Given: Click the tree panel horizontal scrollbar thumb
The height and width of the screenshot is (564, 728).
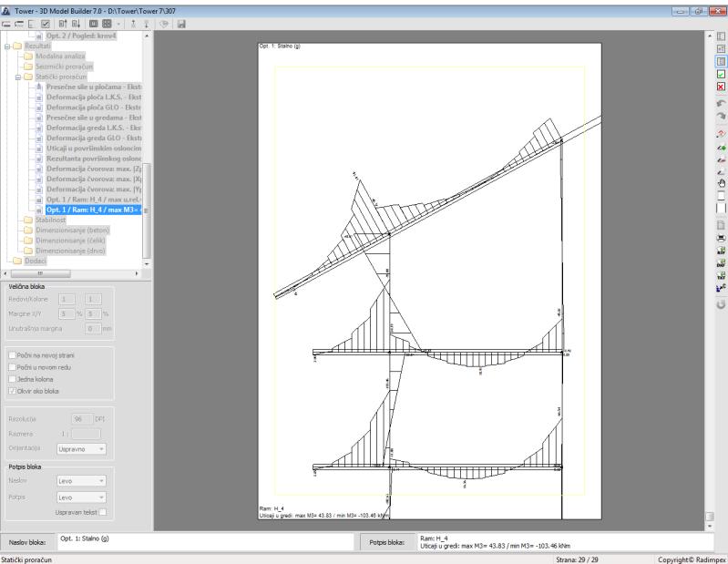Looking at the screenshot, I should tap(41, 273).
